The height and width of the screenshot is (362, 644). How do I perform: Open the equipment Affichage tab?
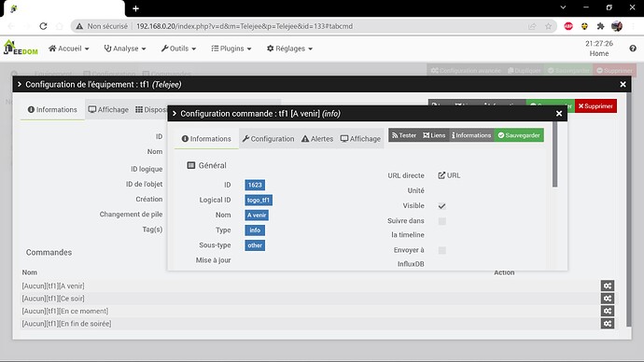[x=108, y=109]
